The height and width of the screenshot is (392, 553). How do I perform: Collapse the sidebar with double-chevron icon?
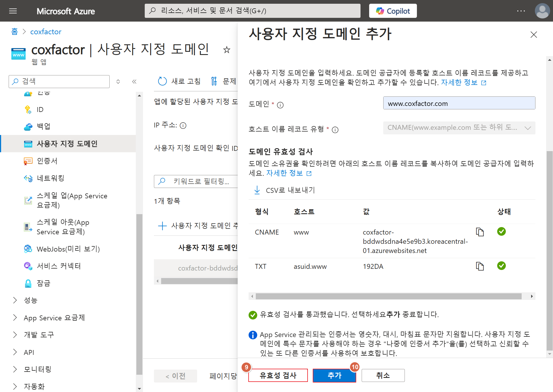(134, 81)
